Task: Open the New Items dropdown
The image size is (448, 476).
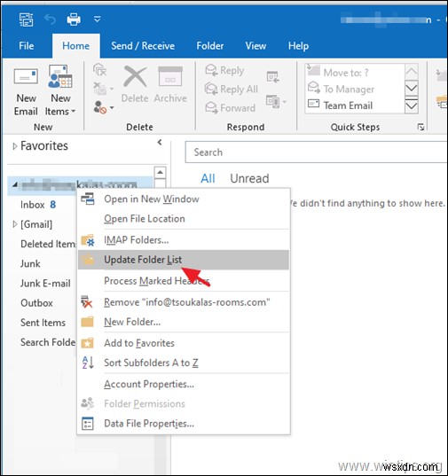Action: click(x=60, y=91)
